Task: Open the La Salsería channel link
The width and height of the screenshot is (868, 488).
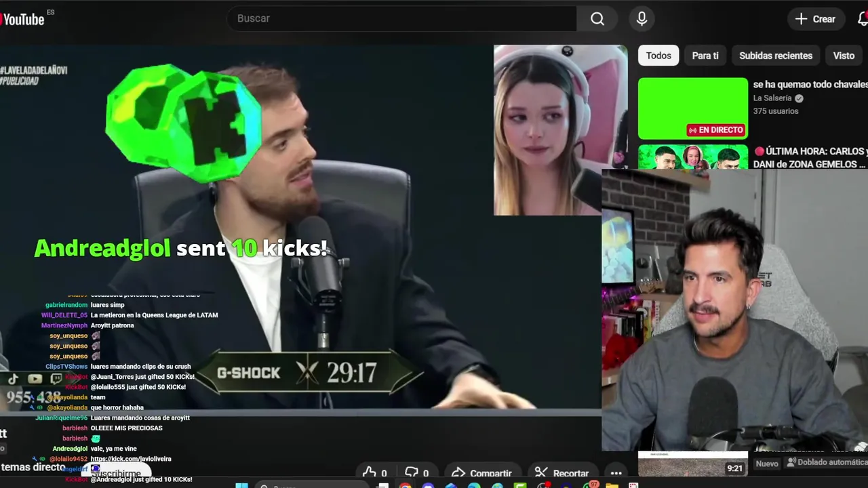Action: pyautogui.click(x=772, y=98)
